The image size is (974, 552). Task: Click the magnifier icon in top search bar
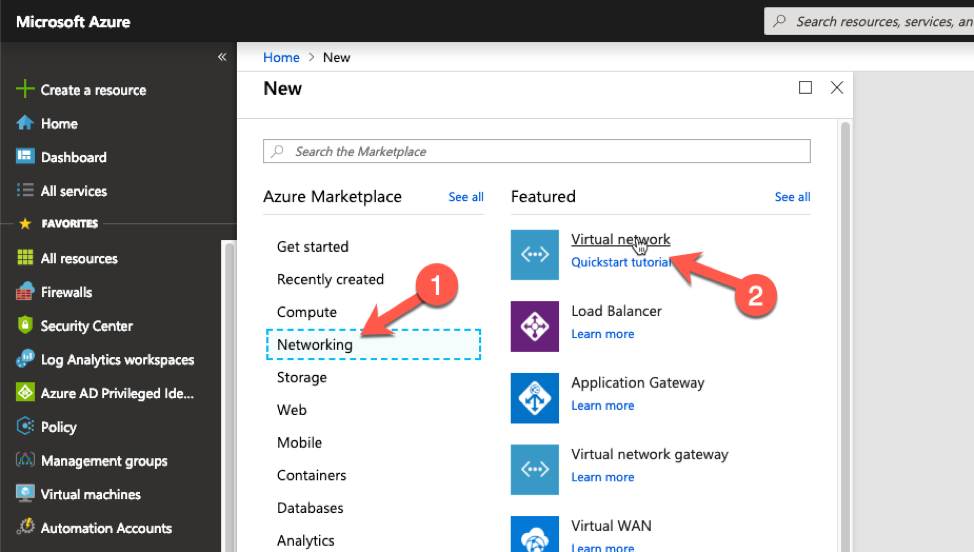(779, 21)
